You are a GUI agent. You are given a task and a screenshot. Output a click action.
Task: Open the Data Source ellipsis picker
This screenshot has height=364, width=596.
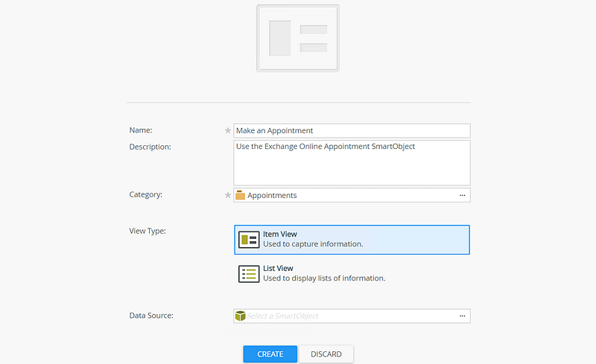tap(463, 316)
